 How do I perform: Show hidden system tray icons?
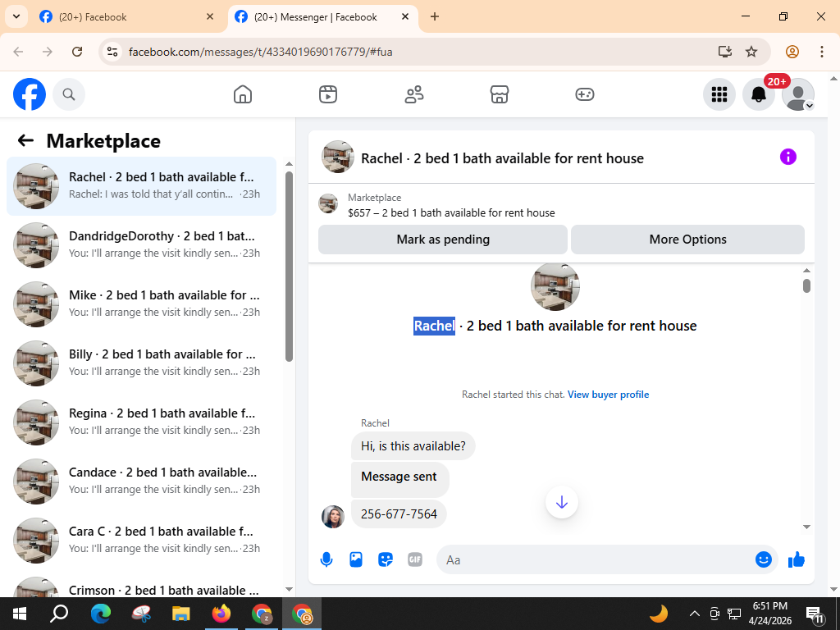[x=694, y=614]
